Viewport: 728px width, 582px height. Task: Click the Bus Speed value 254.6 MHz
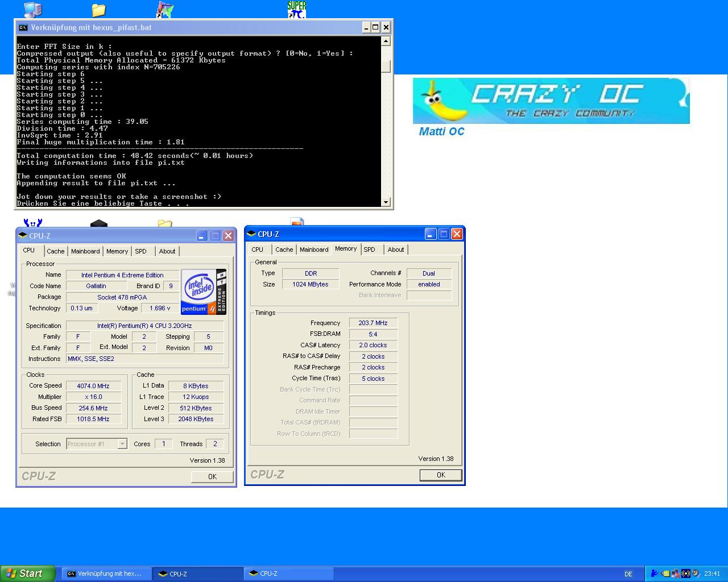tap(93, 408)
